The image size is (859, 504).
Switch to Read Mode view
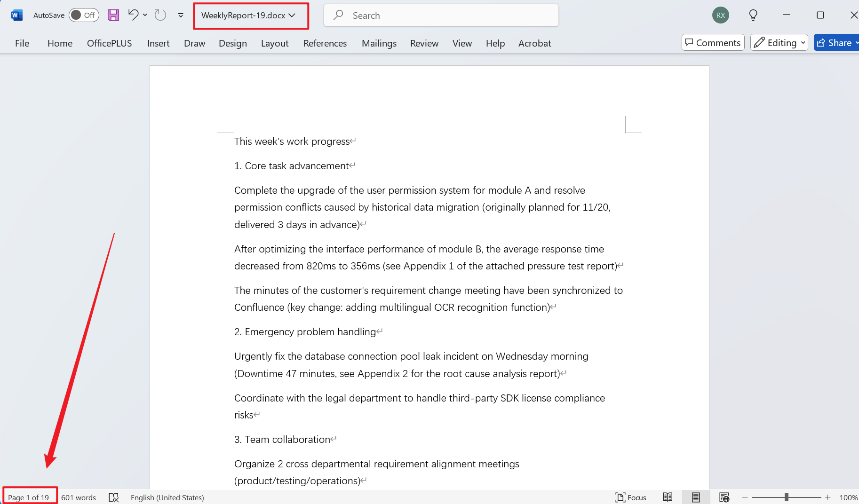(x=668, y=497)
